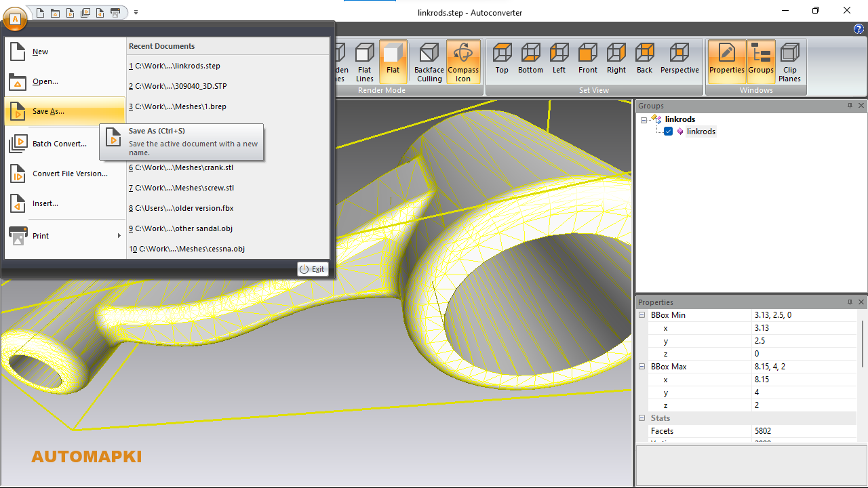Collapse the BBox Min property group
This screenshot has width=868, height=488.
(642, 315)
